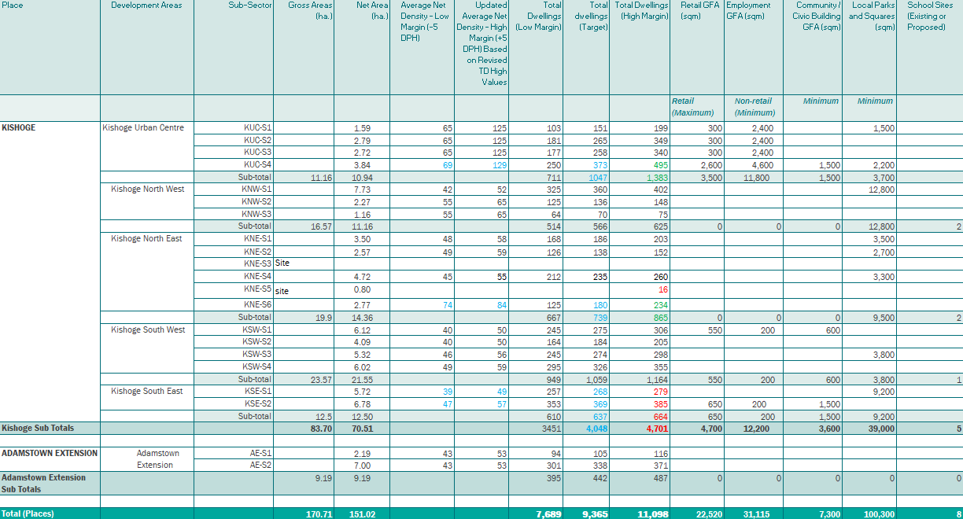This screenshot has height=519, width=963.
Task: Select the total retail GFA 22,520 cell
Action: click(707, 514)
